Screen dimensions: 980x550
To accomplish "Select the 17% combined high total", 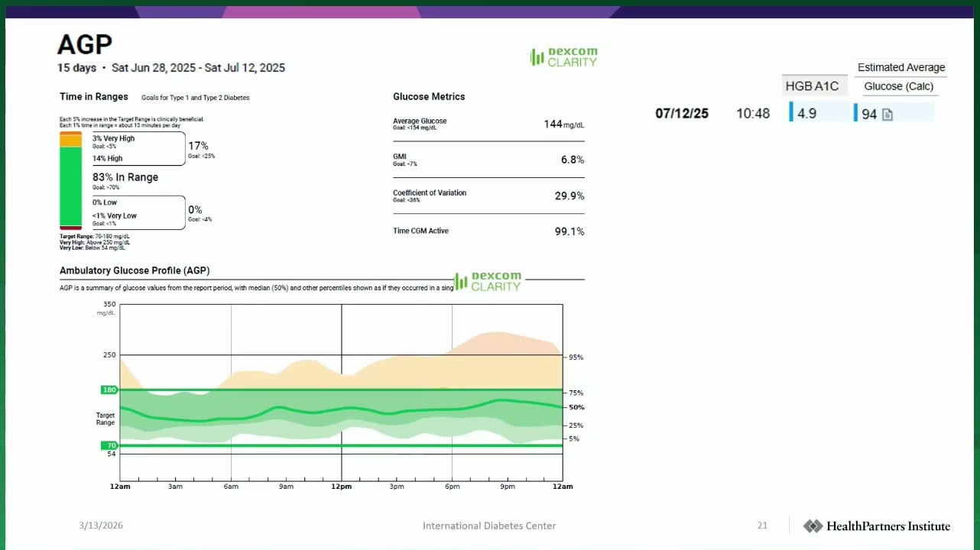I will [x=198, y=146].
